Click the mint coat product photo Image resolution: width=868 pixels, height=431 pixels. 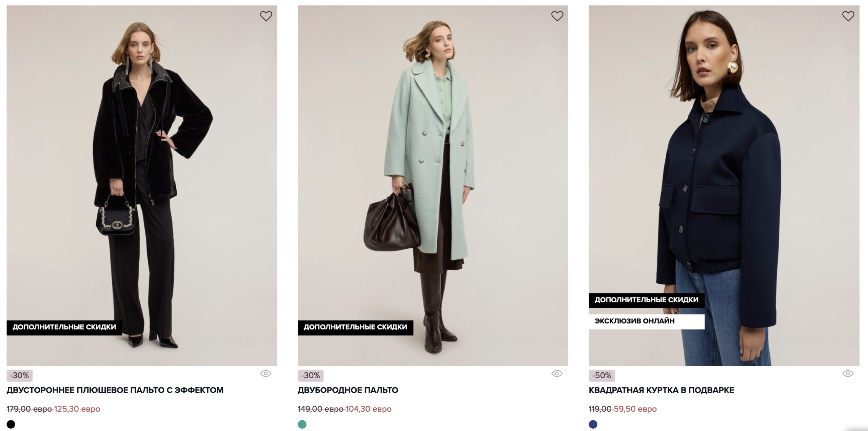[433, 169]
